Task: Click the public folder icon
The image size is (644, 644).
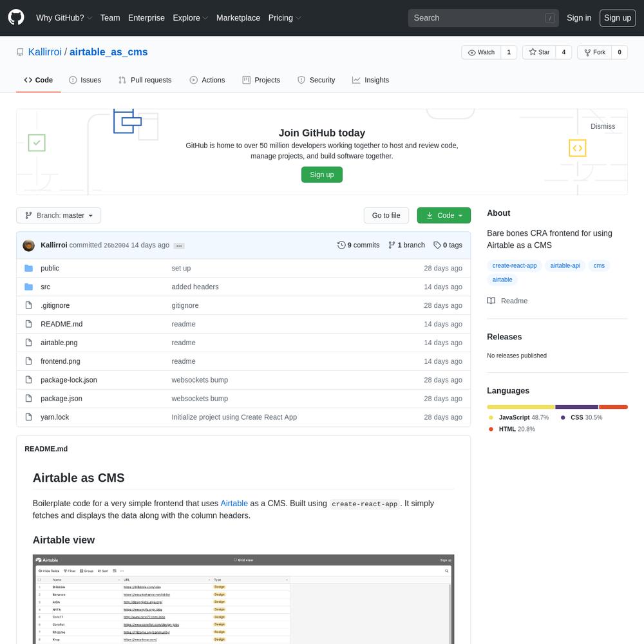Action: point(29,268)
